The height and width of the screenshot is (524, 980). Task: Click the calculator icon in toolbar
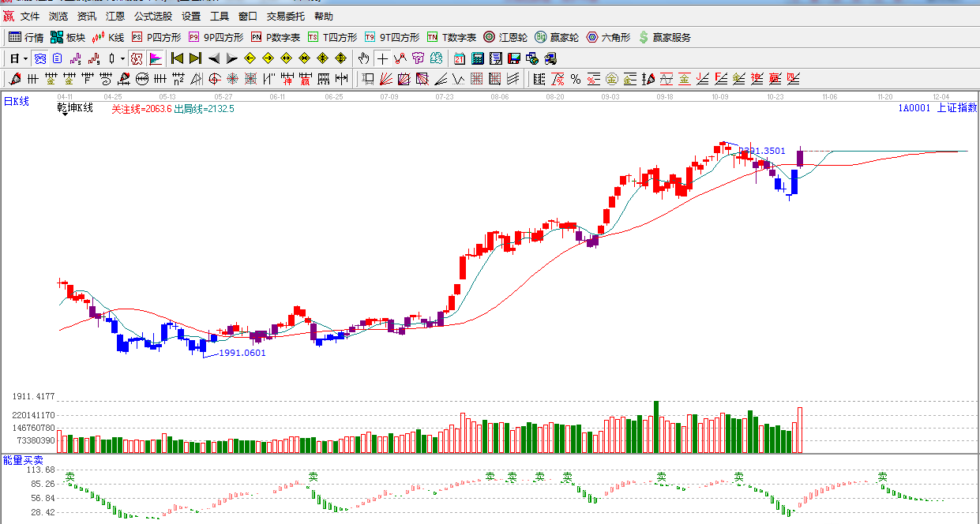click(478, 58)
